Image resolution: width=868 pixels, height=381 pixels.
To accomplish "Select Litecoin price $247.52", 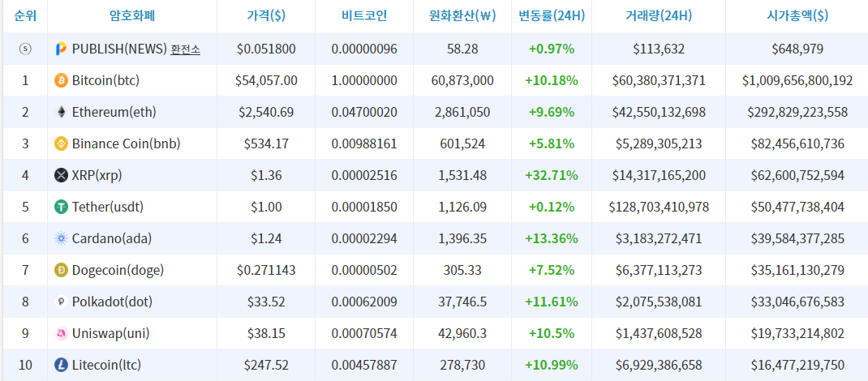I will tap(266, 366).
